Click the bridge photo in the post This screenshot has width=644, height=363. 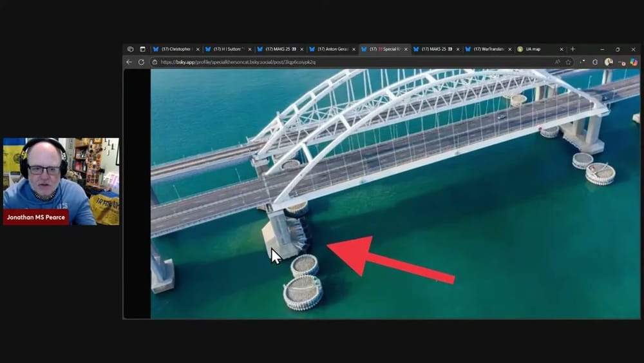pyautogui.click(x=395, y=193)
